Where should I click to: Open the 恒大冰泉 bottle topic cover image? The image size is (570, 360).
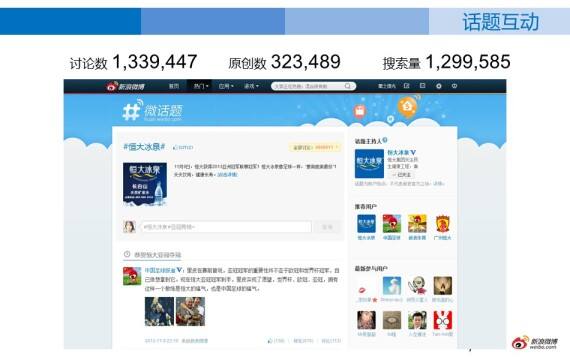[145, 184]
